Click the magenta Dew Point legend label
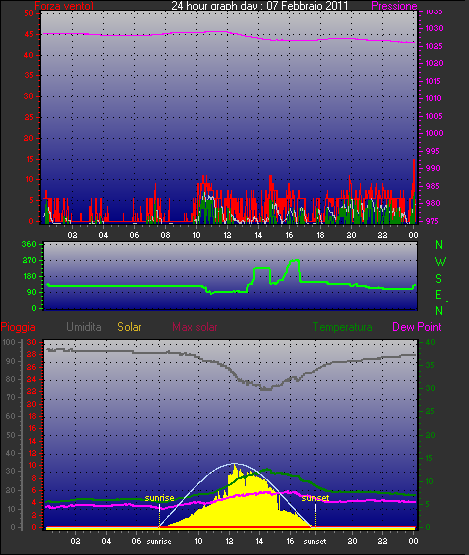 point(417,327)
